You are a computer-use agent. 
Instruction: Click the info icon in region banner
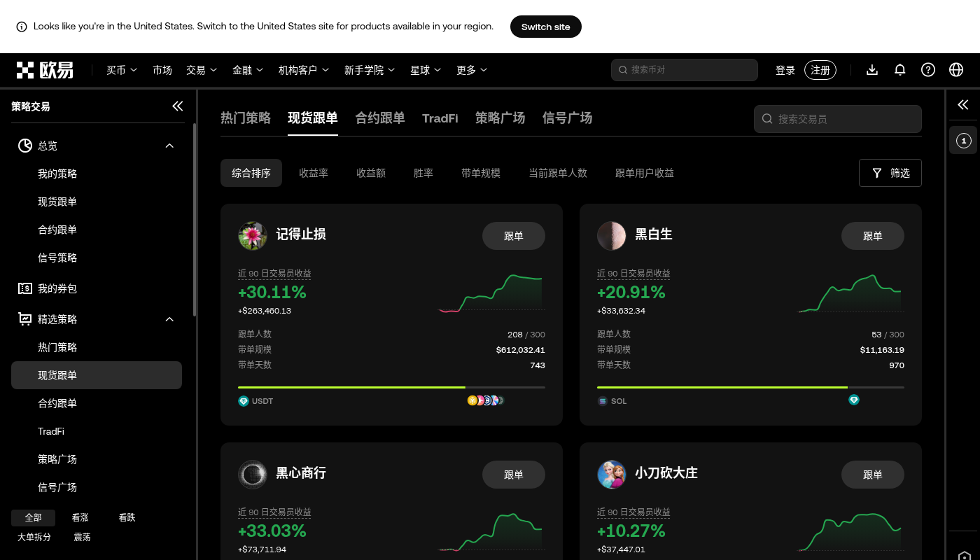(22, 27)
